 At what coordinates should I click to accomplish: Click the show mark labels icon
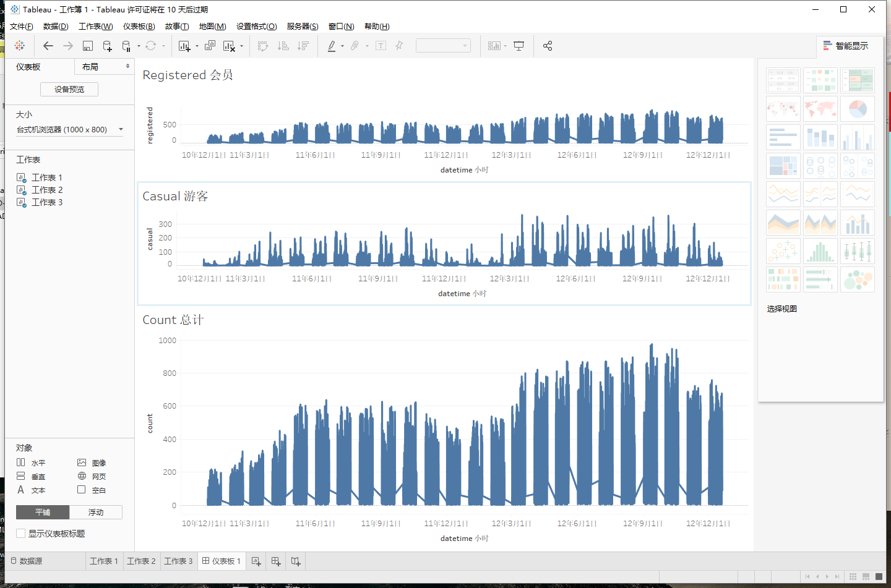381,46
